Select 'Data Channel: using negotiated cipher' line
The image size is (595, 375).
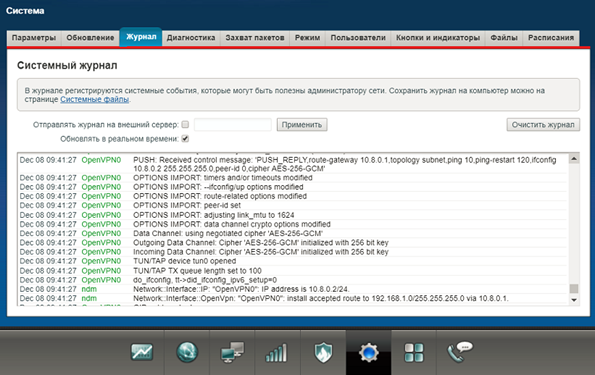[x=292, y=233]
